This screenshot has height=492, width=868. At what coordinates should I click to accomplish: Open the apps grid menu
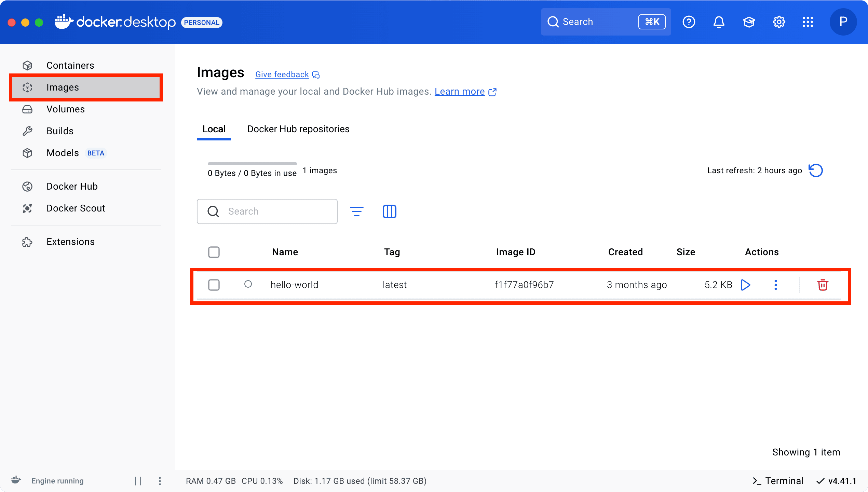[808, 22]
